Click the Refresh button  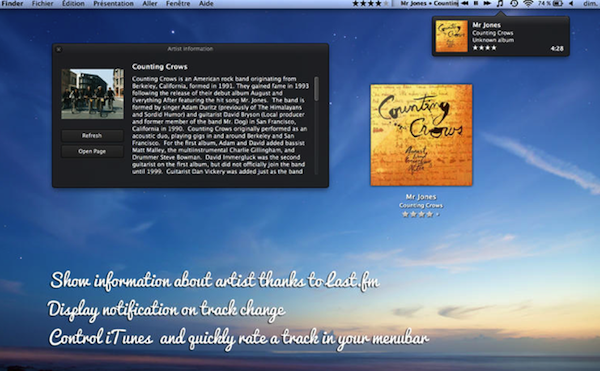92,135
